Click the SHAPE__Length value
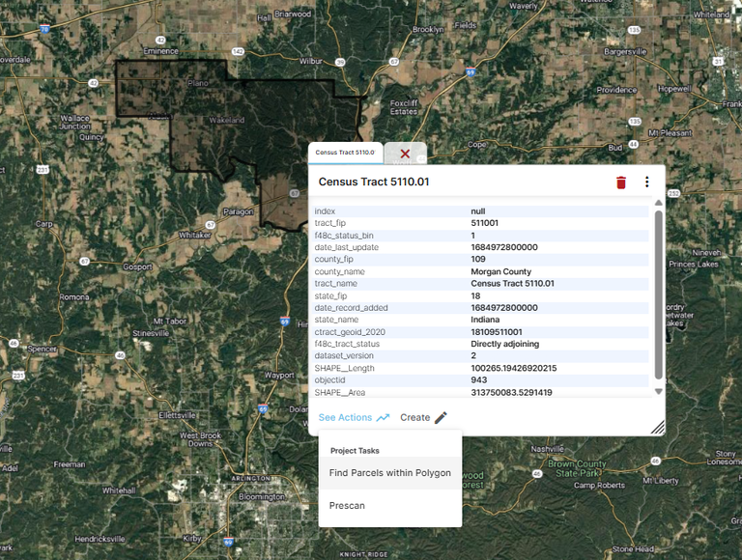 (513, 368)
